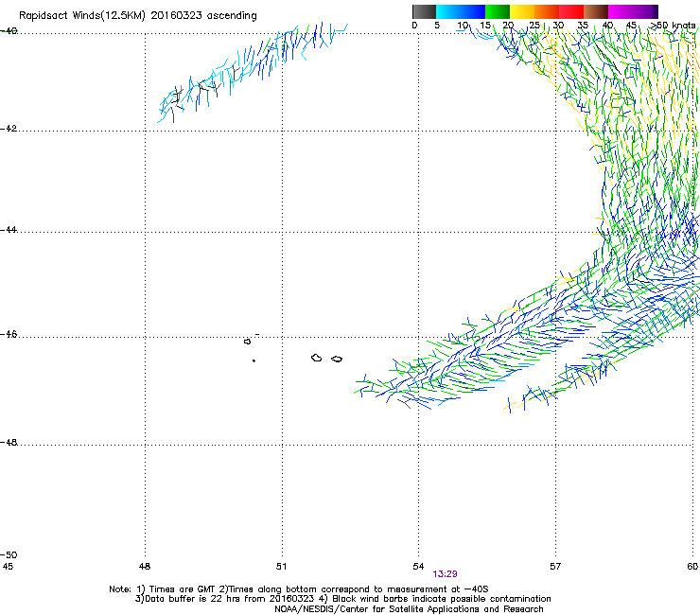The image size is (700, 615).
Task: Click the '-46' latitude axis label
Action: [x=9, y=334]
